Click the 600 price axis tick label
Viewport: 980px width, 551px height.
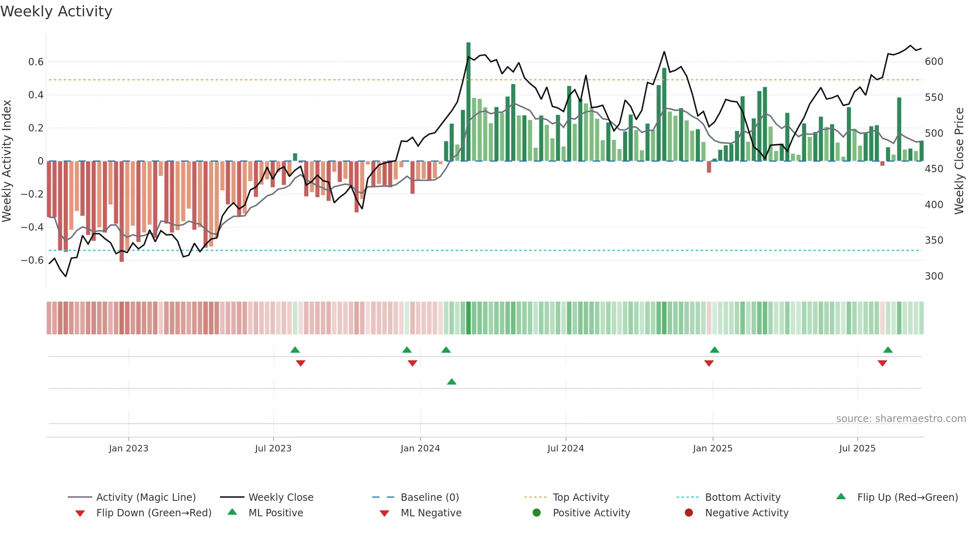pos(934,62)
